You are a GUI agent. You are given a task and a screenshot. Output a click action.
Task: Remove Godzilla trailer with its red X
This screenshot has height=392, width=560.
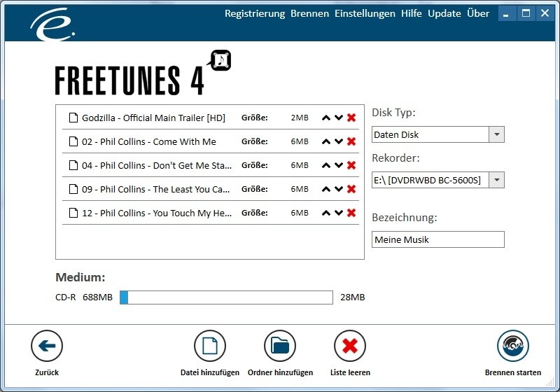[x=351, y=118]
